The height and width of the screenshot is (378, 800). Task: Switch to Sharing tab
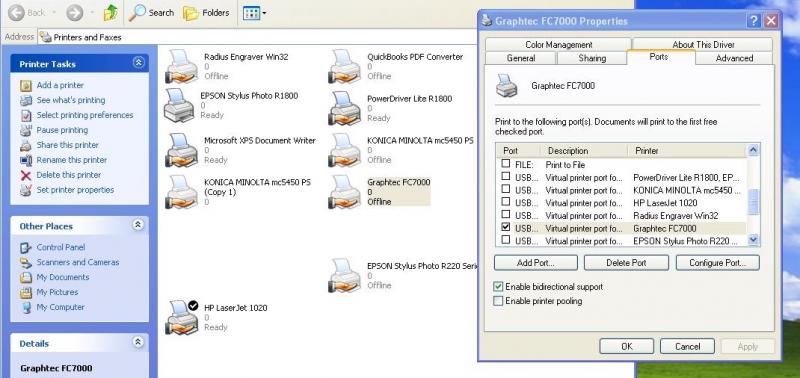(592, 58)
